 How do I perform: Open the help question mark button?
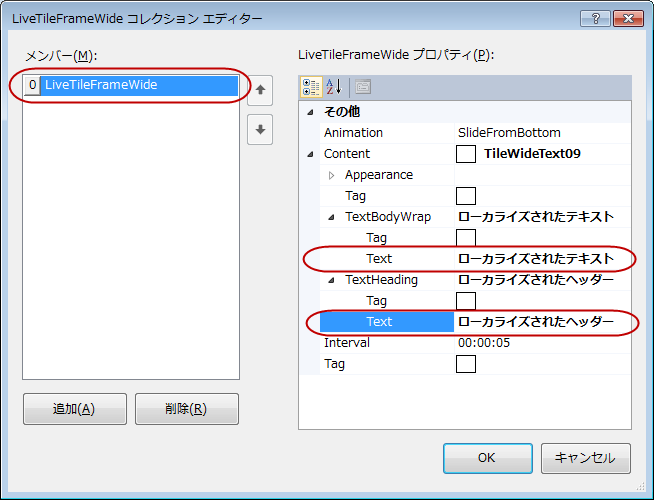(x=595, y=18)
